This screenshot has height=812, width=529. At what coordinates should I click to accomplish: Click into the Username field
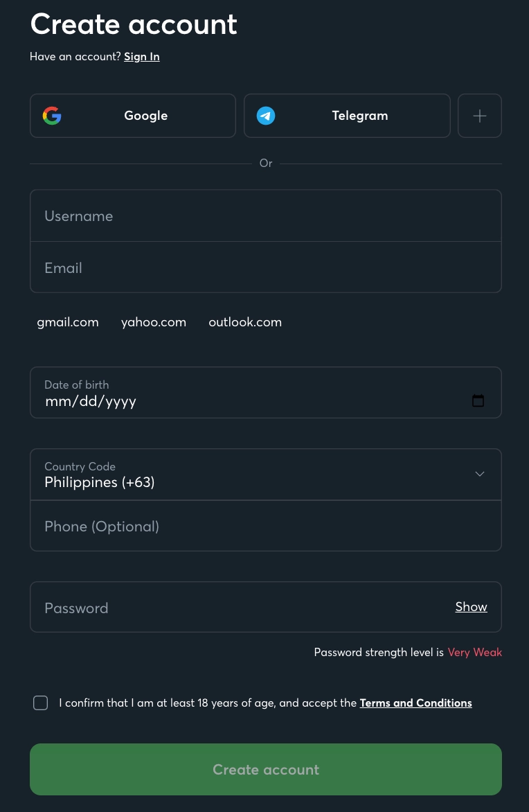click(265, 215)
